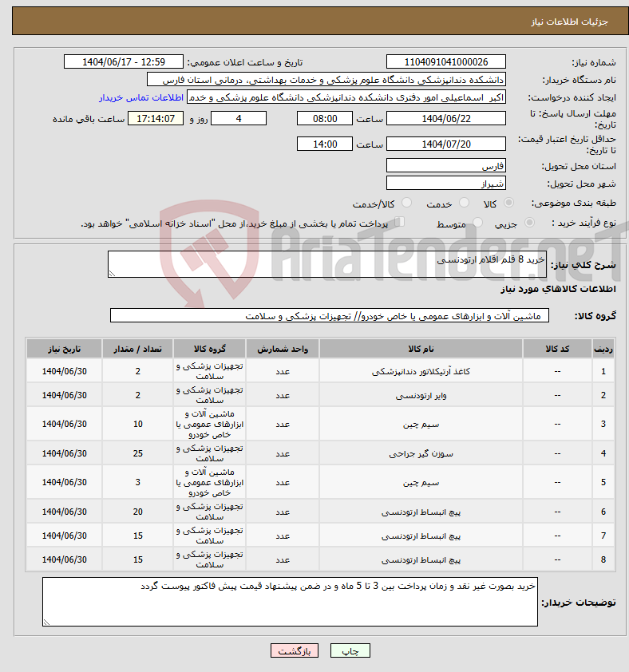Click item name سیم چین in row 3
629x672 pixels.
tap(421, 425)
